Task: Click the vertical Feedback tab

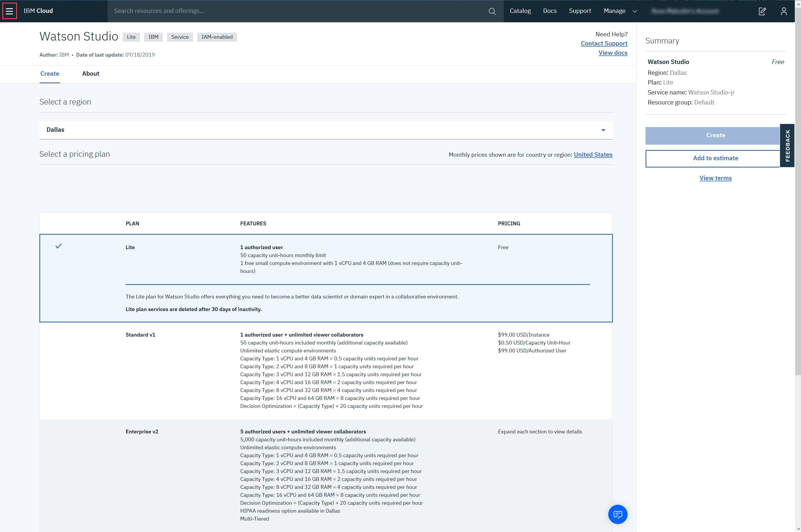Action: (x=788, y=146)
